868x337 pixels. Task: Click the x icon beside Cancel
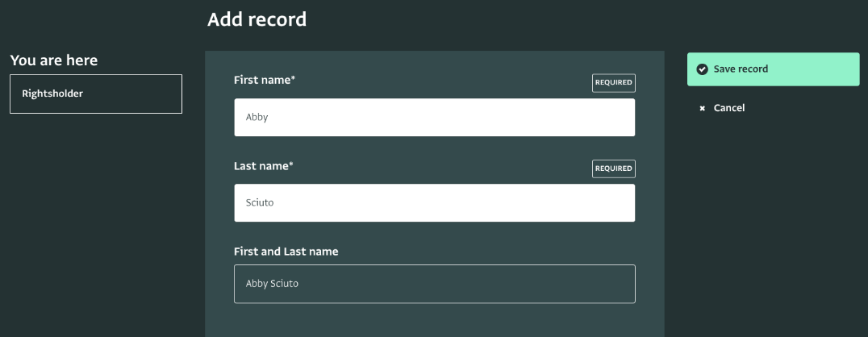702,108
